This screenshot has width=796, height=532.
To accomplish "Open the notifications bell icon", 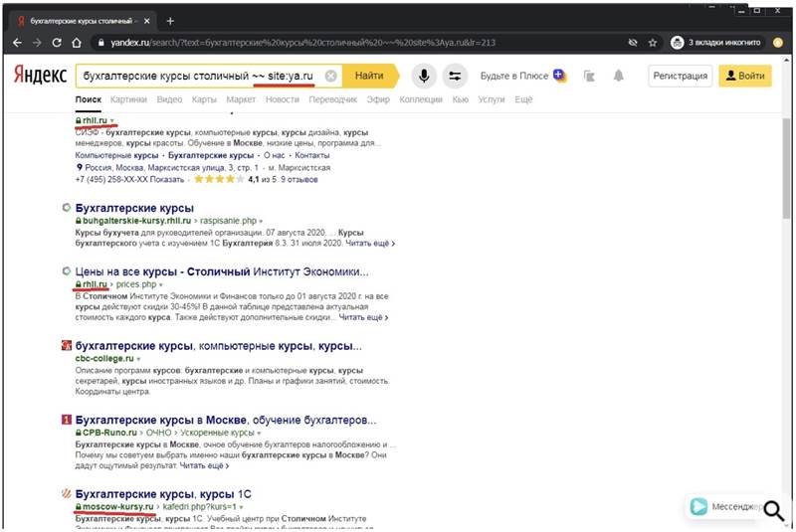I will click(x=618, y=76).
